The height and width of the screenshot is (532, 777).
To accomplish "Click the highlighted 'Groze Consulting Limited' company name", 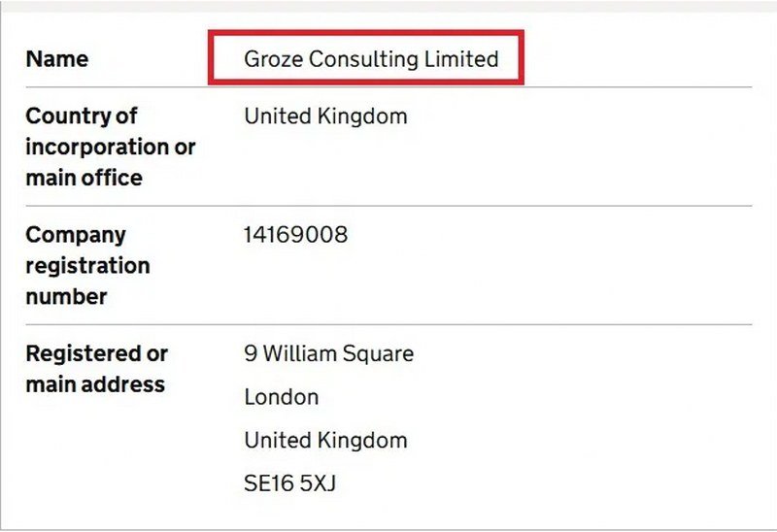I will 370,59.
